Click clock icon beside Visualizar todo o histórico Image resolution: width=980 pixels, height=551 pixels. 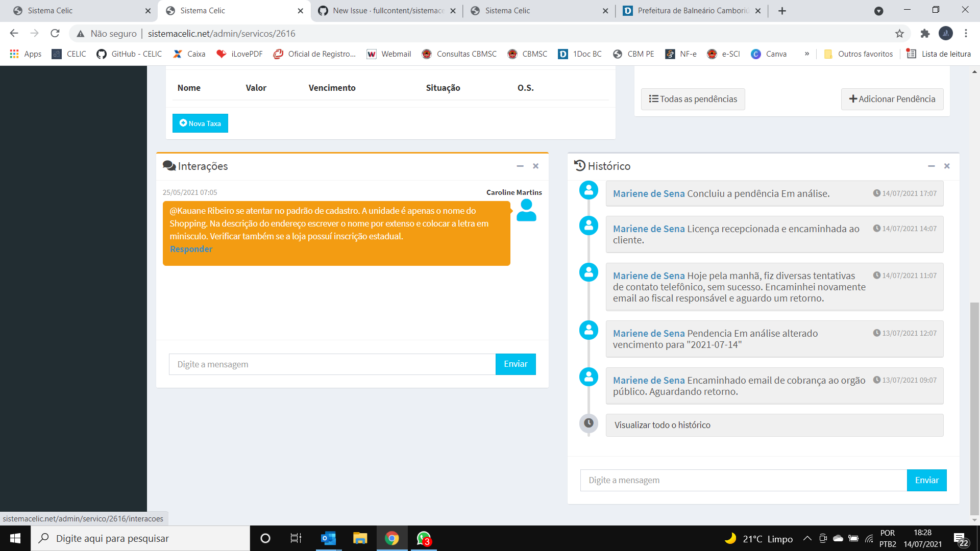(589, 423)
